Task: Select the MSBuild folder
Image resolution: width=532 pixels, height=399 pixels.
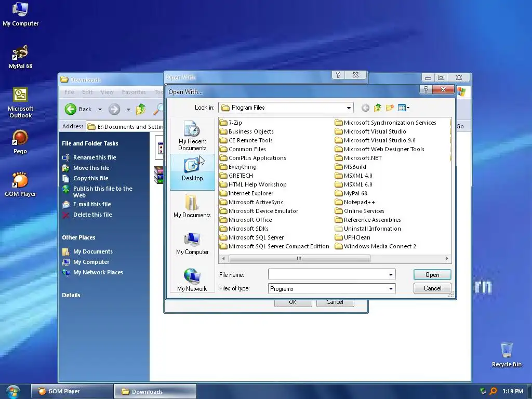Action: coord(351,167)
